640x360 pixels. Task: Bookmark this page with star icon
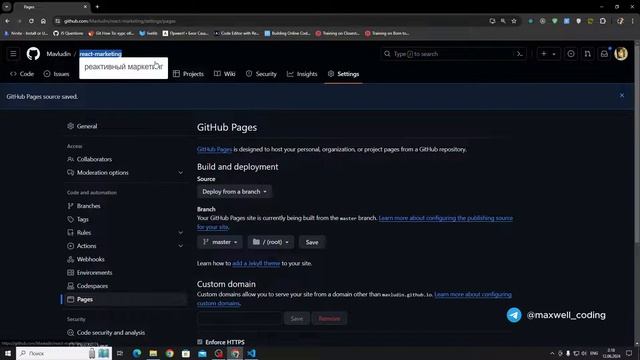[514, 21]
